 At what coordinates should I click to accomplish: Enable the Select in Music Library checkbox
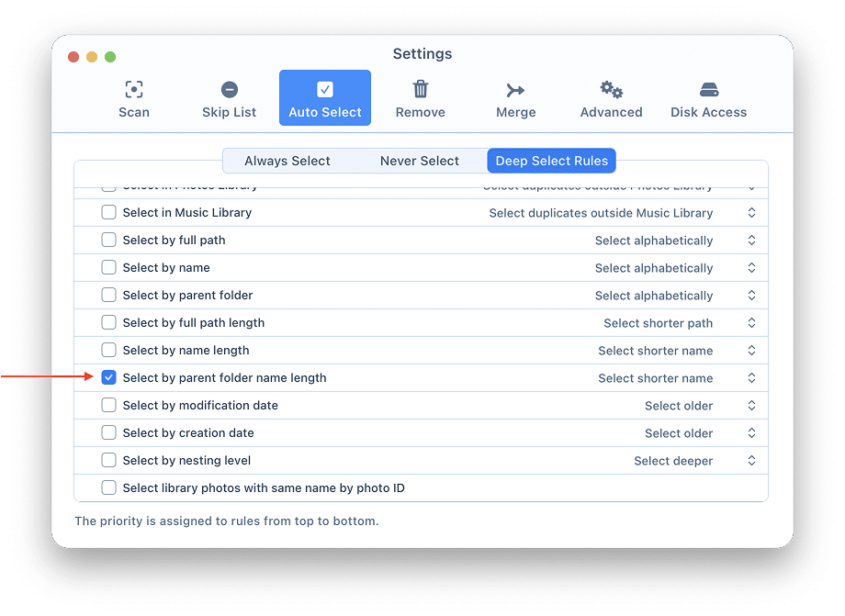pos(109,213)
